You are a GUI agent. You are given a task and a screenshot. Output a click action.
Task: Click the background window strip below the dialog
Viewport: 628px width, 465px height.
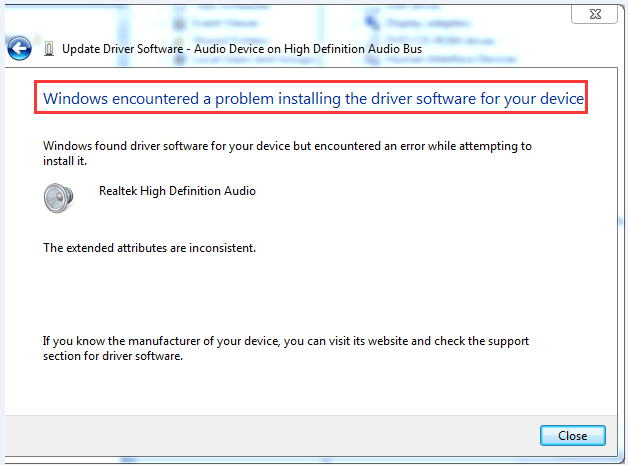300,460
